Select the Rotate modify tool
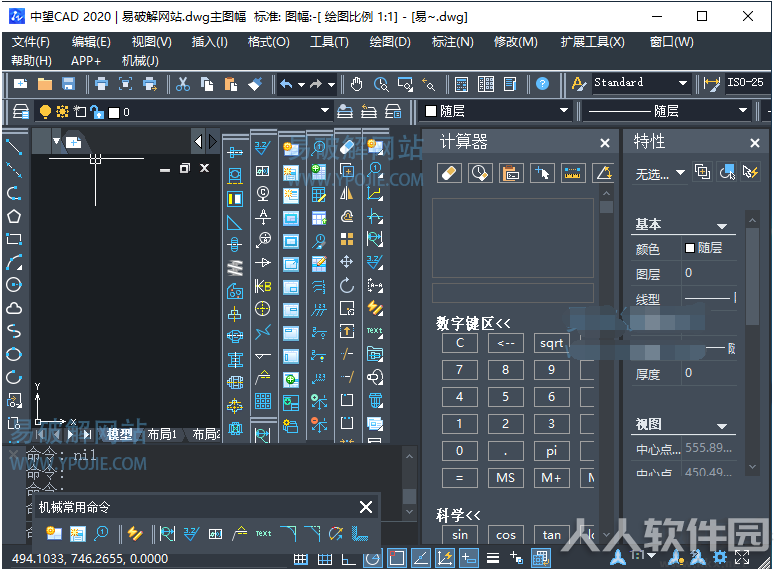The image size is (774, 570). (347, 285)
